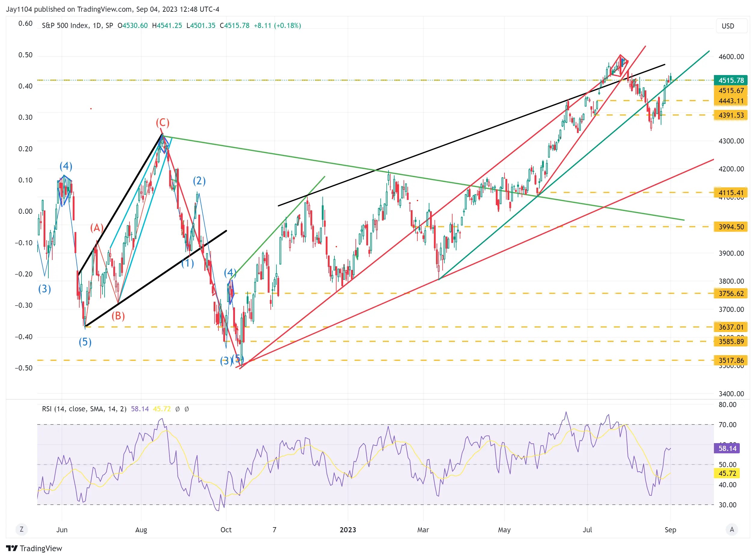The width and height of the screenshot is (756, 559).
Task: Click the 4391.53 price level label
Action: click(x=730, y=115)
